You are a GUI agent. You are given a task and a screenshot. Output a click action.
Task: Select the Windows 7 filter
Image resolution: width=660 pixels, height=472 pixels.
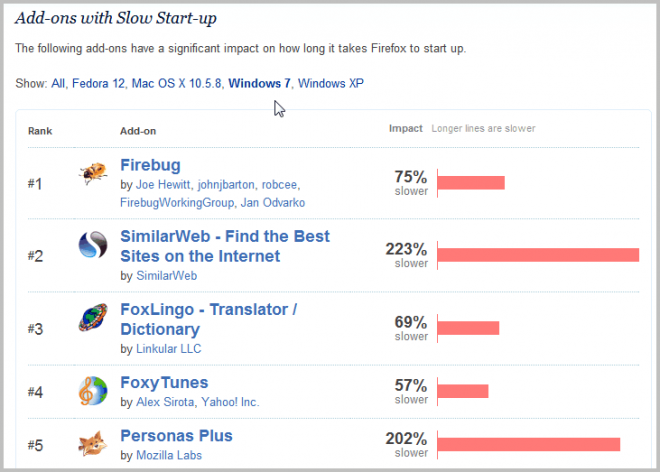click(260, 83)
